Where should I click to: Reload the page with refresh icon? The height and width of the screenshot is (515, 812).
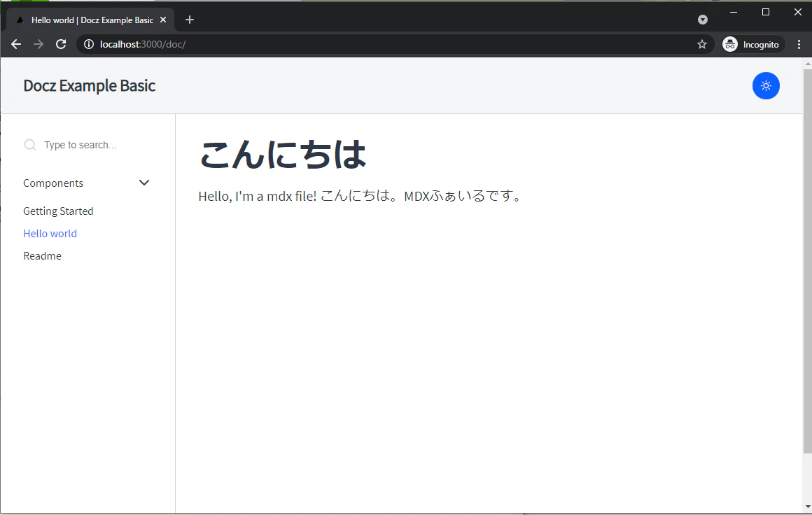click(x=61, y=45)
